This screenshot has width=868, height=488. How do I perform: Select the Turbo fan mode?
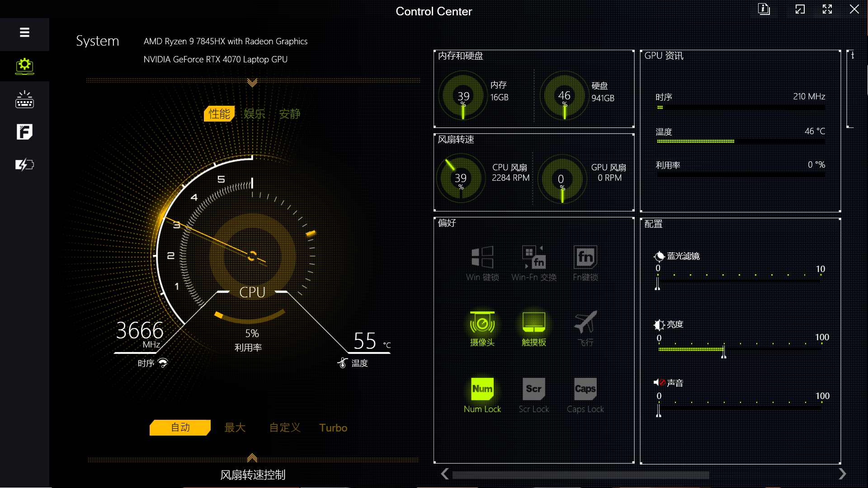333,428
